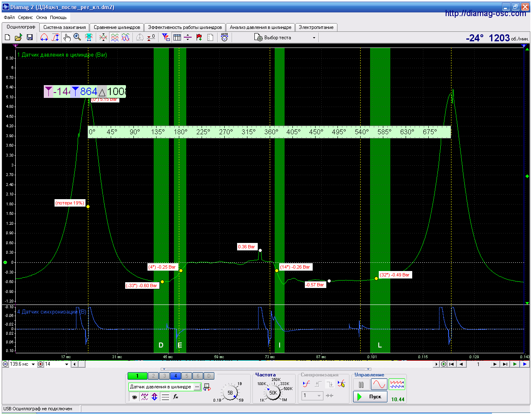This screenshot has height=414, width=532.
Task: Select channel 5 button
Action: 187,376
